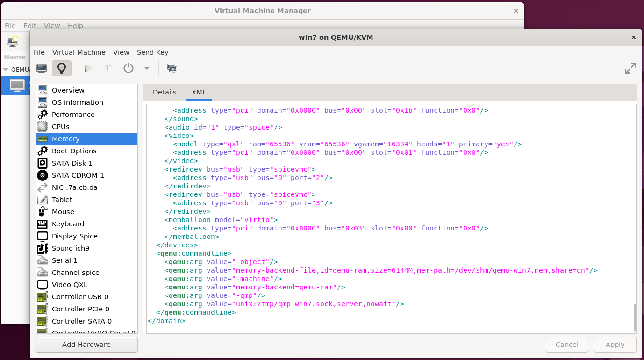644x360 pixels.
Task: Select Controller SATA 0
Action: (87, 321)
